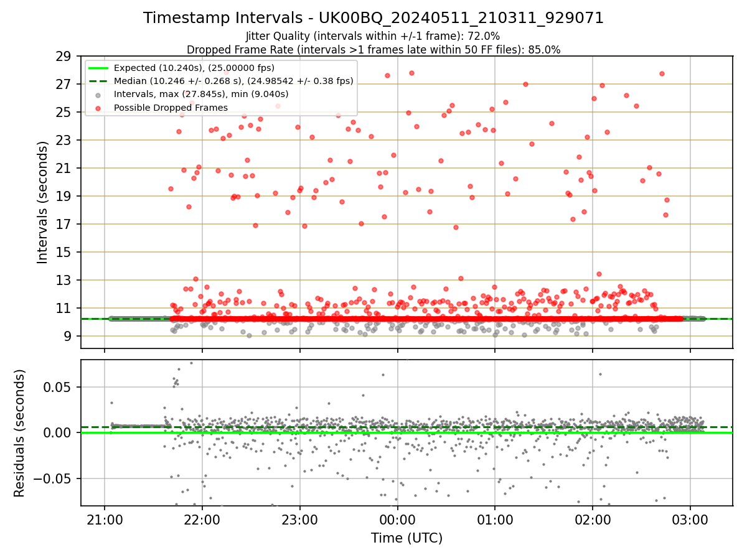Click the 27 tick on the intervals axis
This screenshot has height=560, width=747.
pos(64,84)
